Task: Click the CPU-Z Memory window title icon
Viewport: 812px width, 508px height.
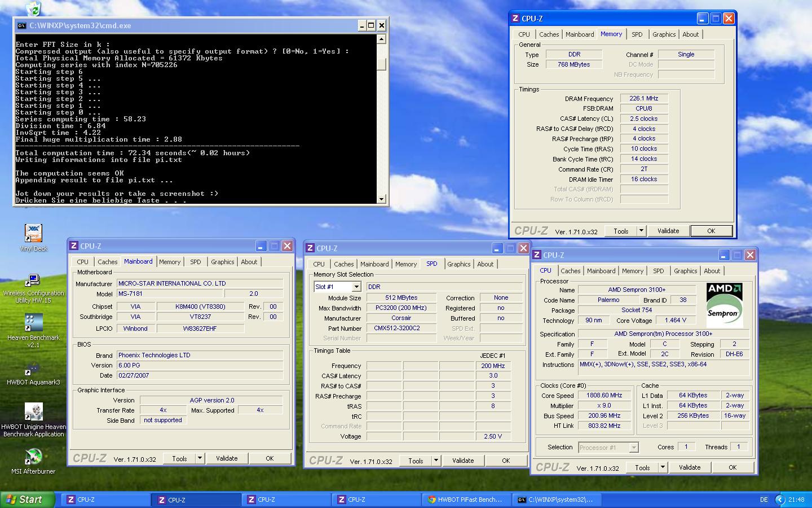Action: point(515,19)
